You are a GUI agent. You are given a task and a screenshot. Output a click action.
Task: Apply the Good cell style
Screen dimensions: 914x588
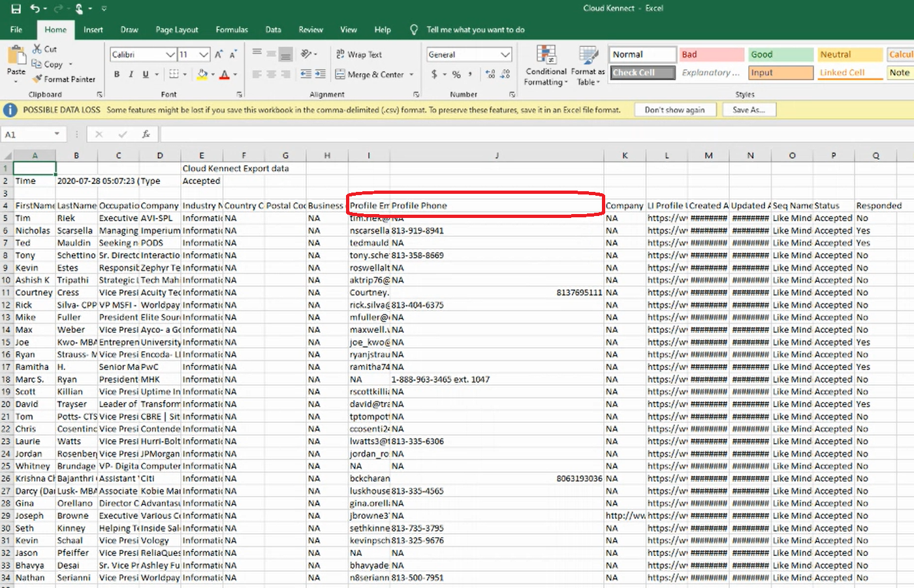point(781,54)
